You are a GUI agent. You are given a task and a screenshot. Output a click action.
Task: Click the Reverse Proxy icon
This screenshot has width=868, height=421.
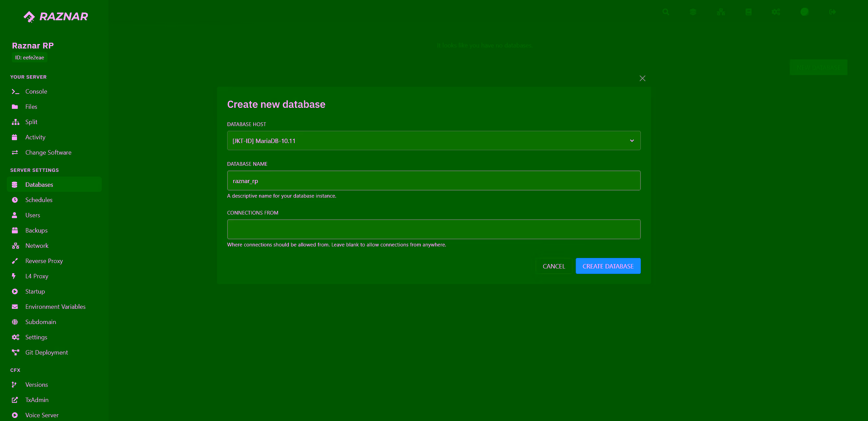15,261
